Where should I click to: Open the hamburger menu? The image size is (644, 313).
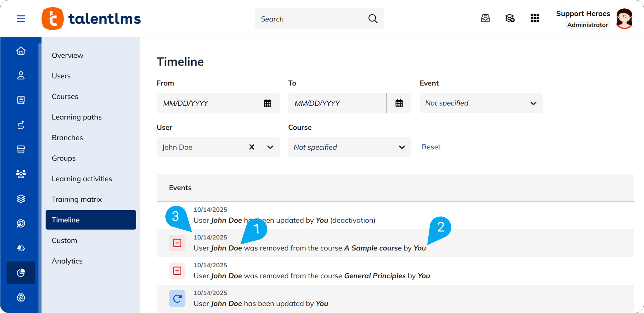coord(21,19)
